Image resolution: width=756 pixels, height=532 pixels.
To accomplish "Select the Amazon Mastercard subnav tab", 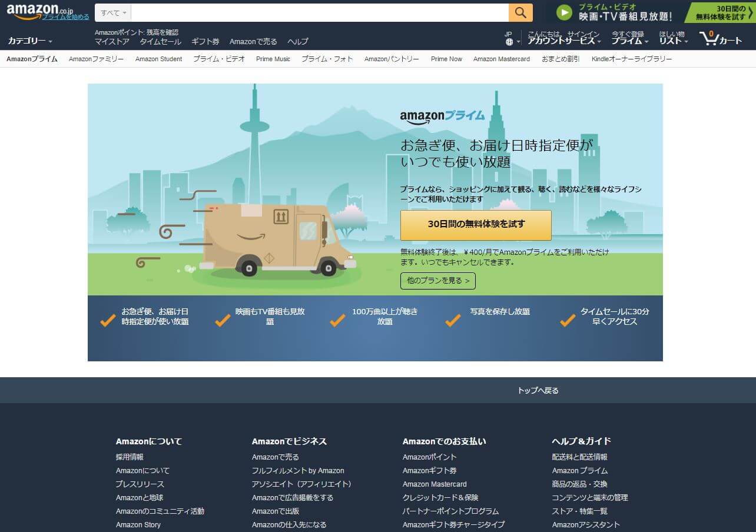I will pyautogui.click(x=502, y=59).
